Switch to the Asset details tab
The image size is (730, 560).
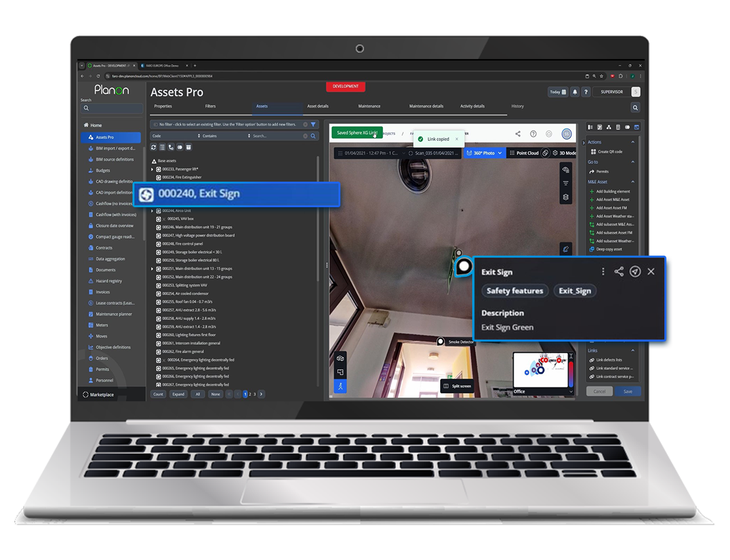pyautogui.click(x=318, y=106)
